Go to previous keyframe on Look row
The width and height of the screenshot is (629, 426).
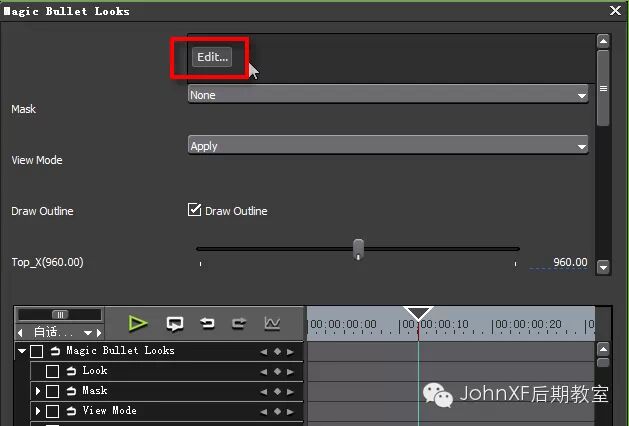coord(264,372)
